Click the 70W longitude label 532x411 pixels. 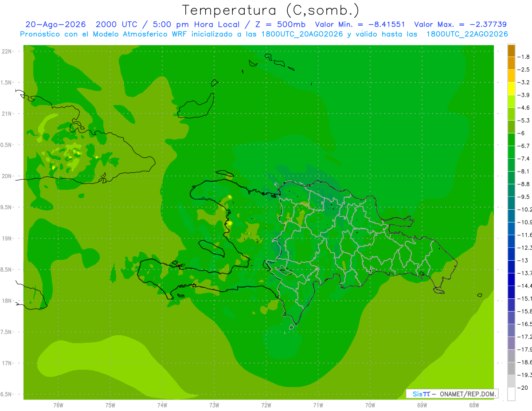click(370, 405)
